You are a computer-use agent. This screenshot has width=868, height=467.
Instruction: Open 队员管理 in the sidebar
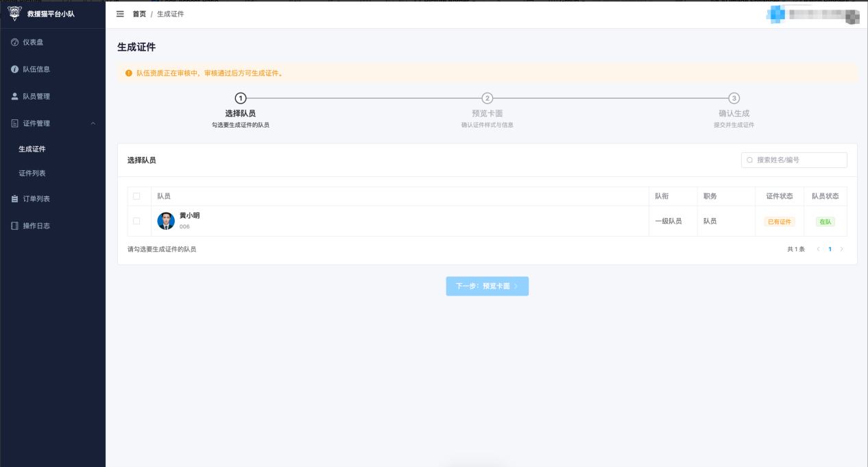[36, 97]
